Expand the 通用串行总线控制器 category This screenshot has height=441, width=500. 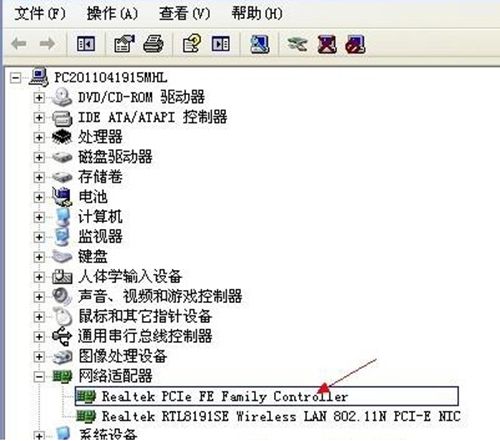pos(39,337)
